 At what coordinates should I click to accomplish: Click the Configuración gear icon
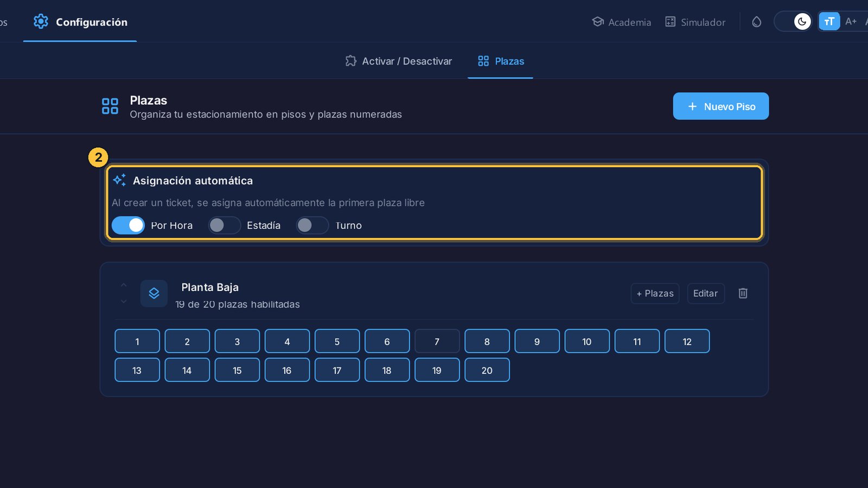pyautogui.click(x=41, y=22)
